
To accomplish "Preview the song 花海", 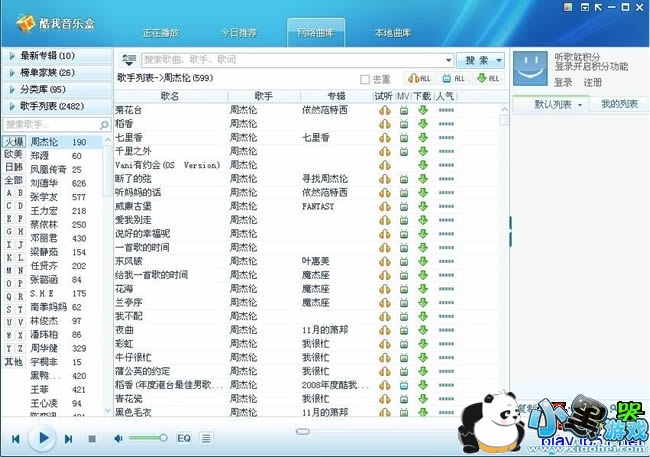I will pyautogui.click(x=385, y=289).
